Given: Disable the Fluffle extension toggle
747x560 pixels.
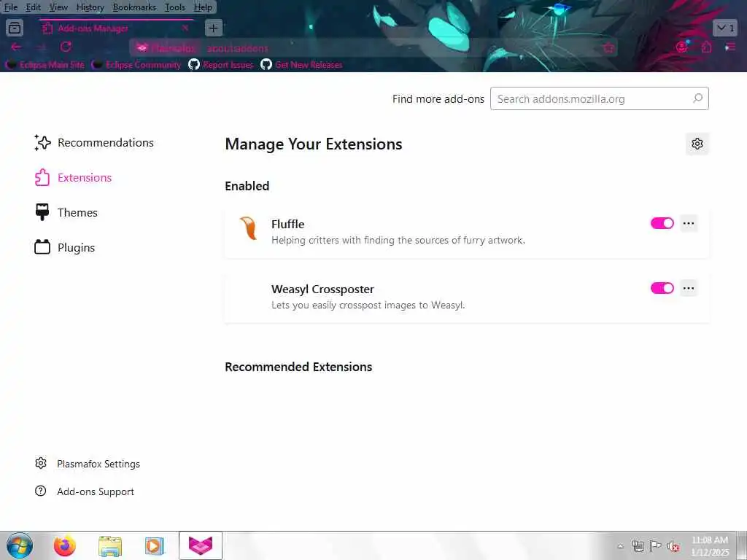Looking at the screenshot, I should coord(662,223).
